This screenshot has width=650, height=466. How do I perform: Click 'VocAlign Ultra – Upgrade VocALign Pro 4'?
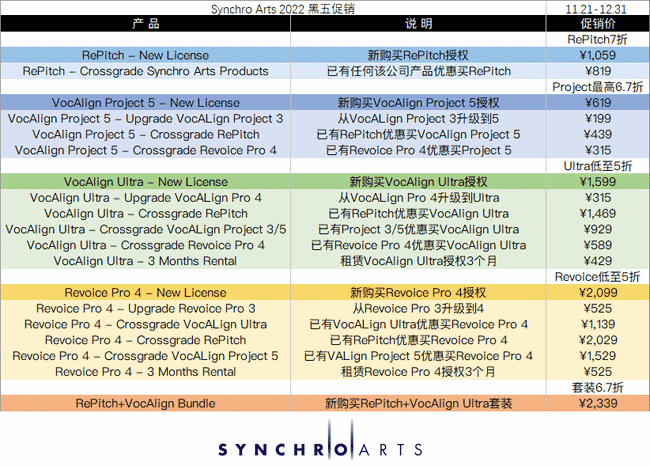(146, 198)
